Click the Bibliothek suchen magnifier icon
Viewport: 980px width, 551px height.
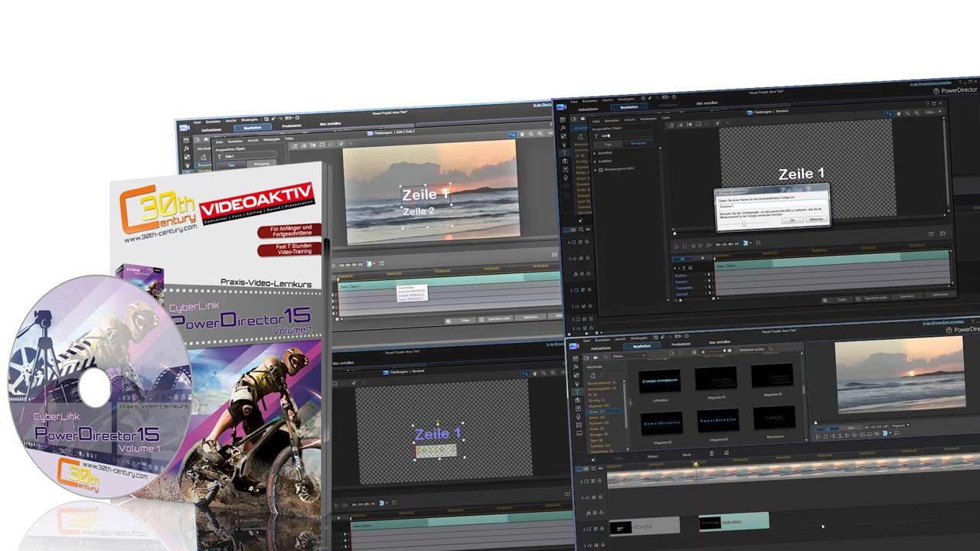click(770, 349)
